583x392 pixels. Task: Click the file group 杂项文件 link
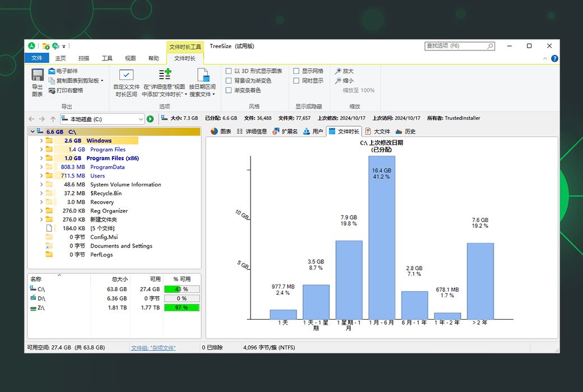coord(153,348)
